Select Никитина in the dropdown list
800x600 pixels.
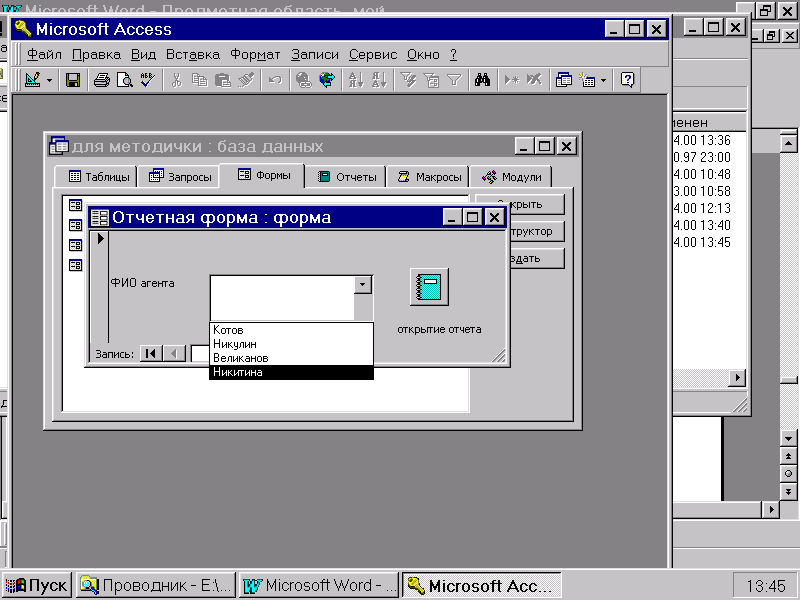pos(291,372)
